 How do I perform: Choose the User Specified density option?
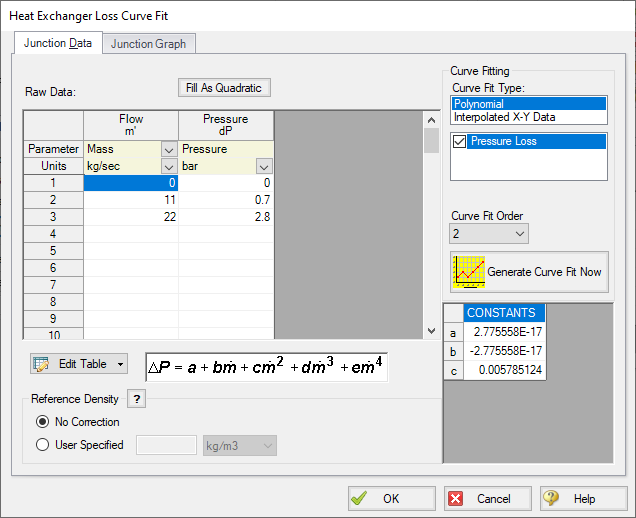[43, 445]
